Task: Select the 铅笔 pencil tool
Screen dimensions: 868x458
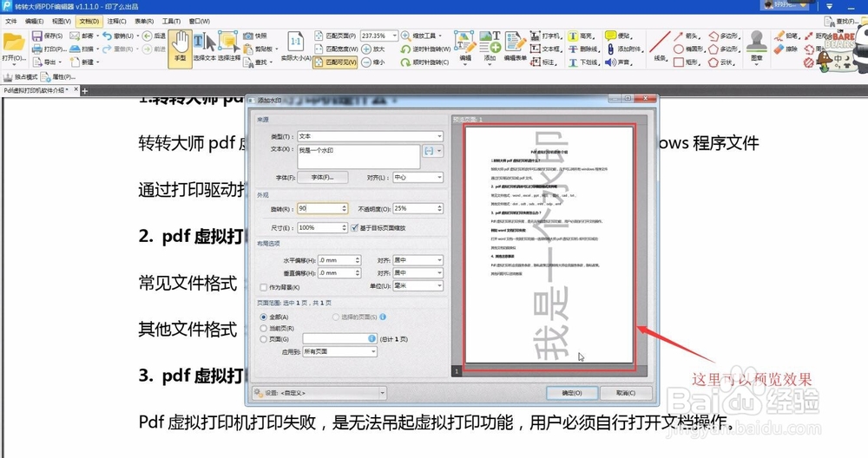Action: 779,36
